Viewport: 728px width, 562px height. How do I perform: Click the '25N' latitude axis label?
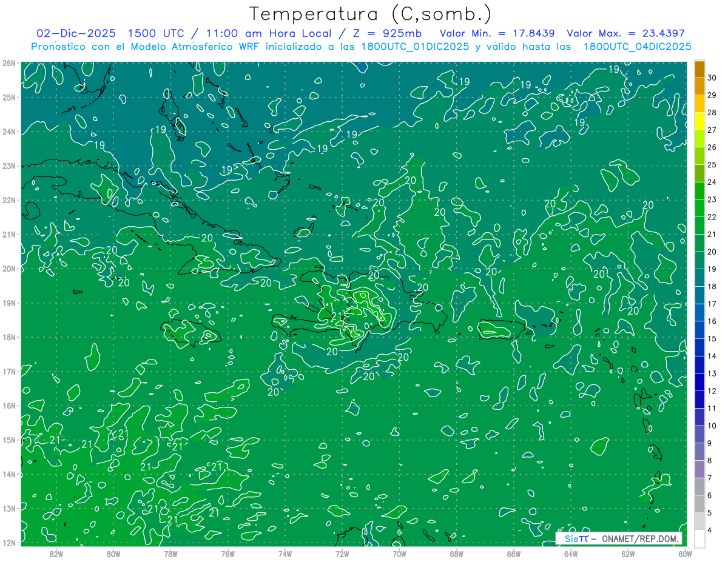coord(9,98)
